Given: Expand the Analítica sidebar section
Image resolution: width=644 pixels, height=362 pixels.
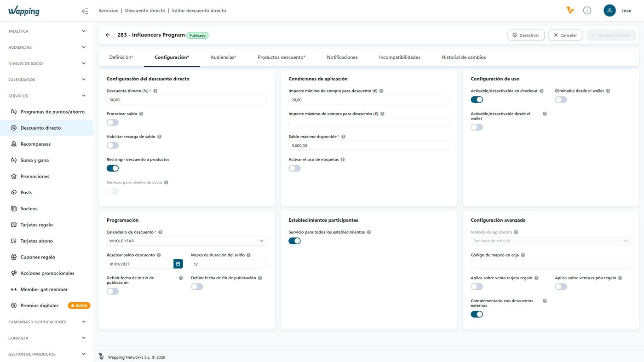Looking at the screenshot, I should pos(46,31).
